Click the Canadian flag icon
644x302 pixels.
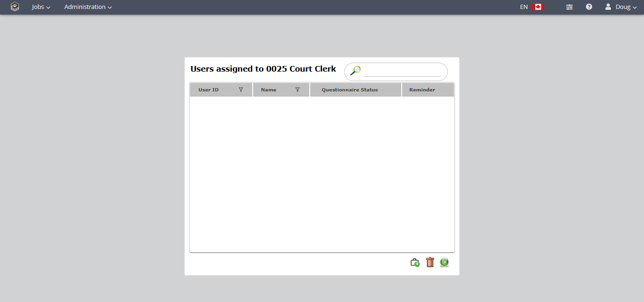(538, 7)
